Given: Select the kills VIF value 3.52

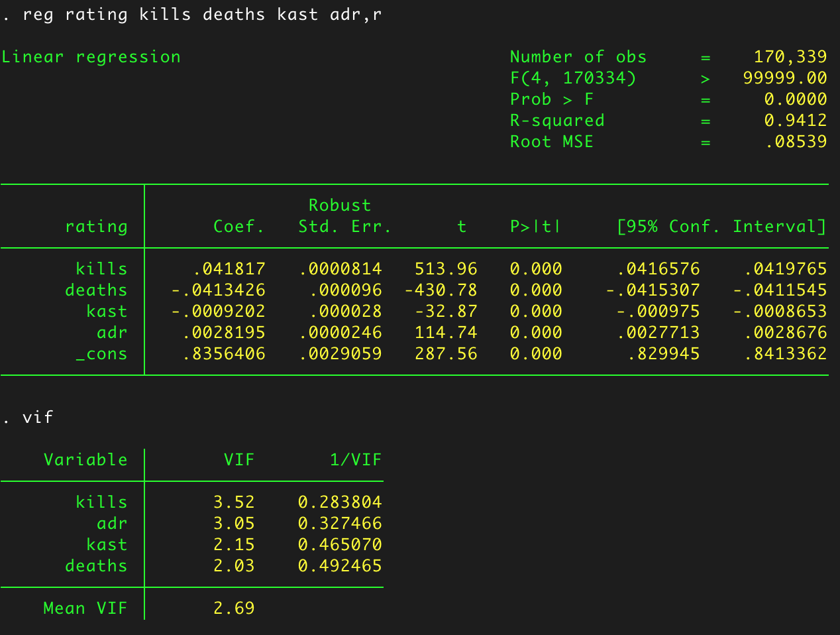Looking at the screenshot, I should (x=234, y=502).
